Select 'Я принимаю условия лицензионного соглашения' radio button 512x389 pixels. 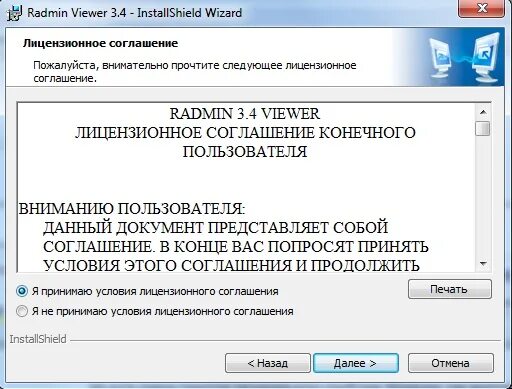(22, 291)
